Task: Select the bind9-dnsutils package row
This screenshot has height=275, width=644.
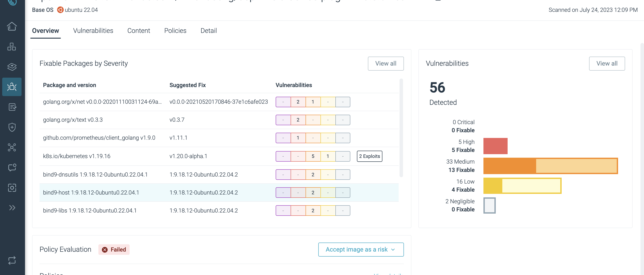Action: pos(219,174)
